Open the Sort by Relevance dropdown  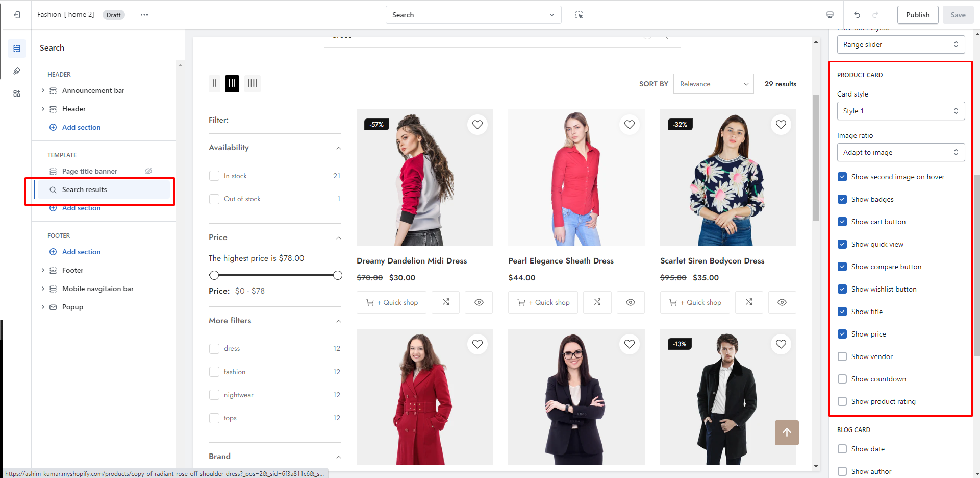(x=713, y=84)
